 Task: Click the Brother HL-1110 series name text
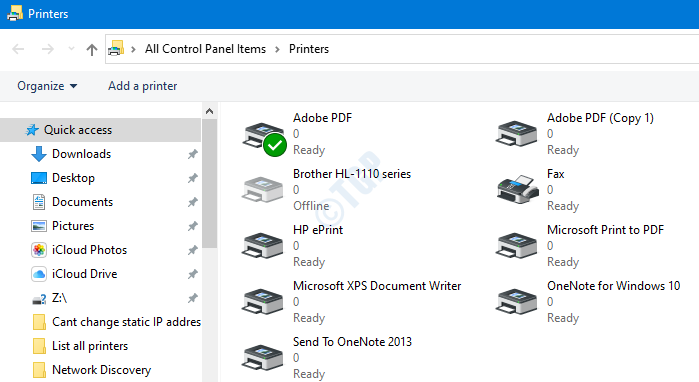[x=352, y=174]
